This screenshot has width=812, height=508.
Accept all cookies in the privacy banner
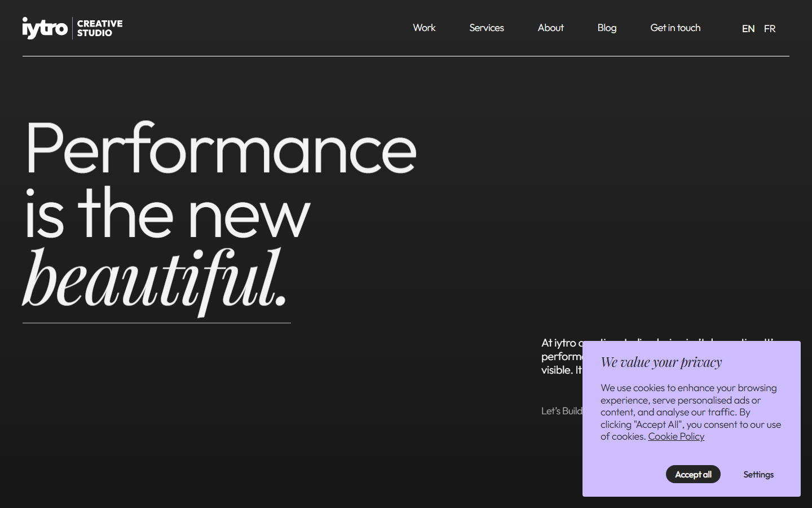(693, 474)
